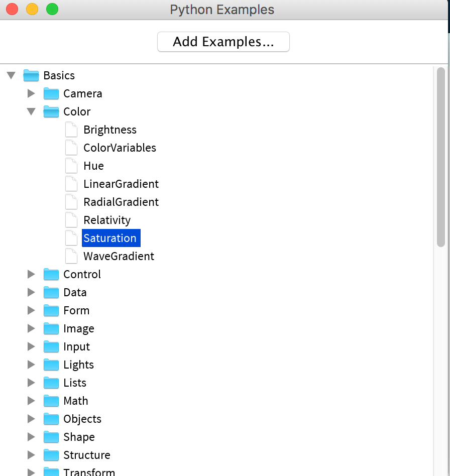Click the LinearGradient file icon
The width and height of the screenshot is (450, 476).
click(71, 184)
